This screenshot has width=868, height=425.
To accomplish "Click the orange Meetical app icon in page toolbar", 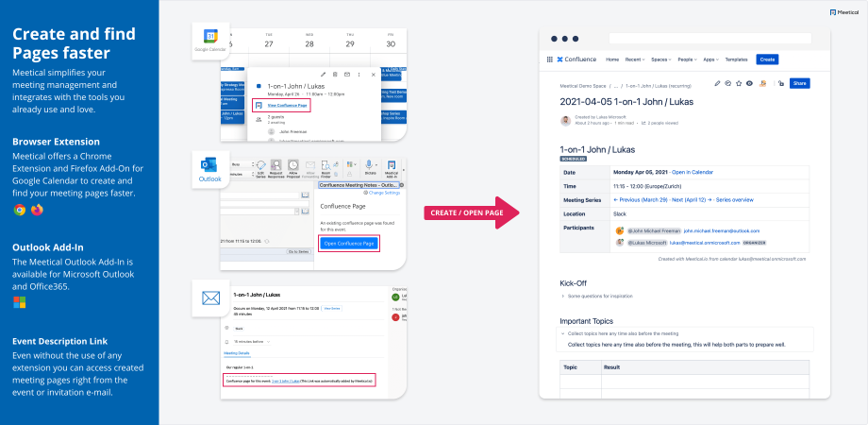I will [763, 83].
